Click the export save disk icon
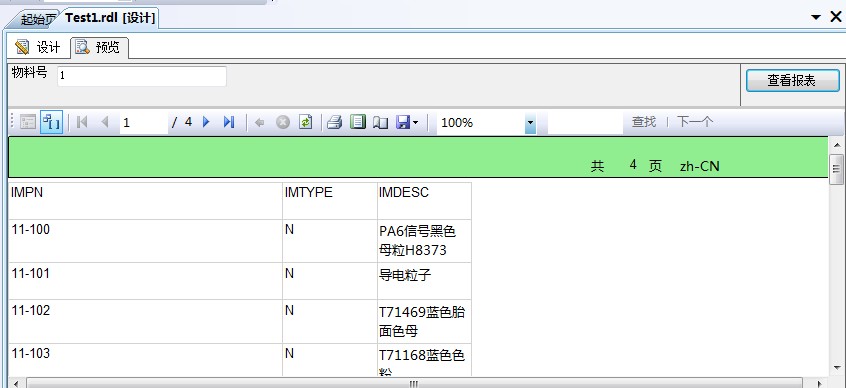846x388 pixels. click(x=402, y=122)
